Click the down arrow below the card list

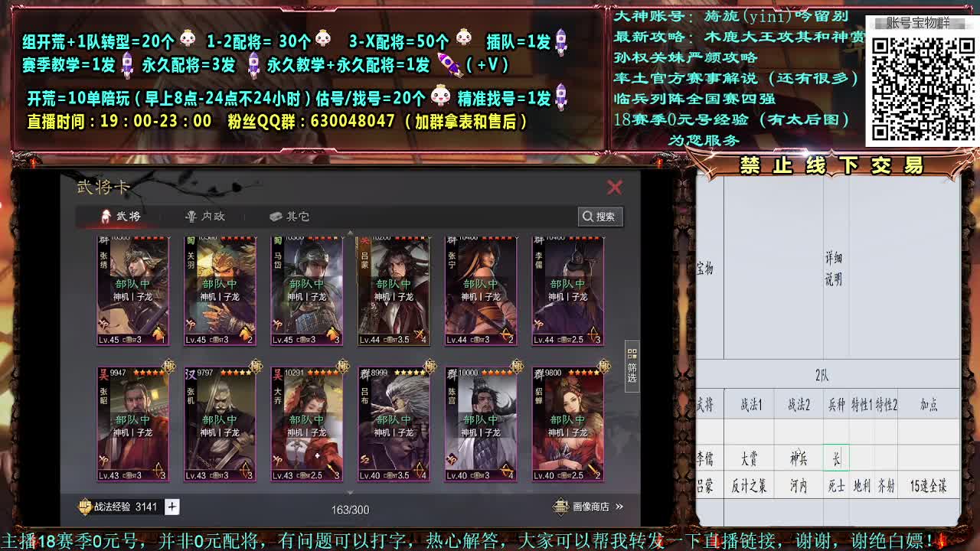click(351, 492)
